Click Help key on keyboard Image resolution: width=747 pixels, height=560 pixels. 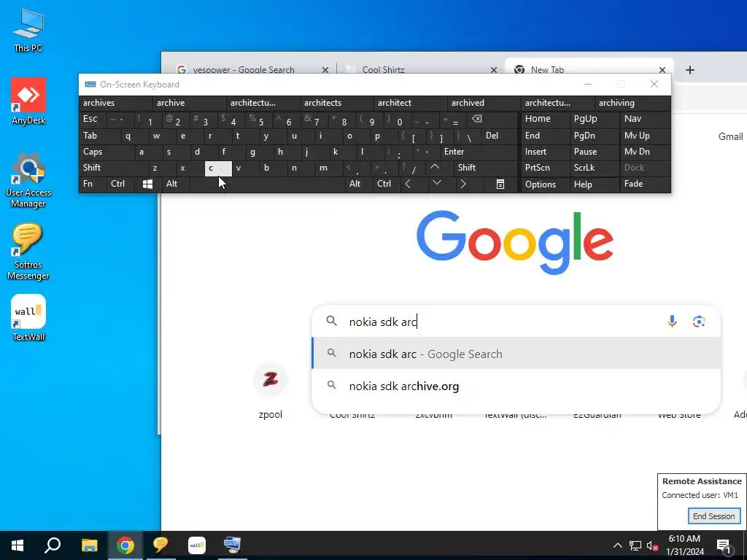tap(595, 184)
